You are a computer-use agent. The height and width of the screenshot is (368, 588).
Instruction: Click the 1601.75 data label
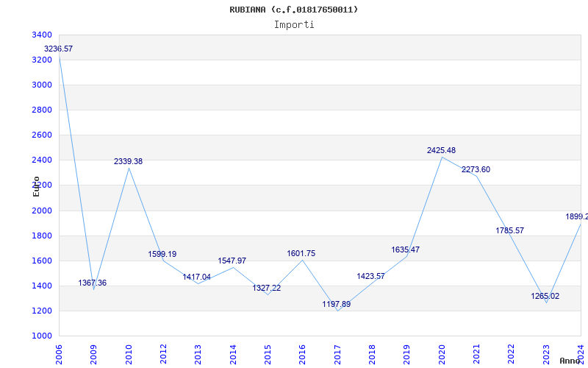tap(301, 254)
